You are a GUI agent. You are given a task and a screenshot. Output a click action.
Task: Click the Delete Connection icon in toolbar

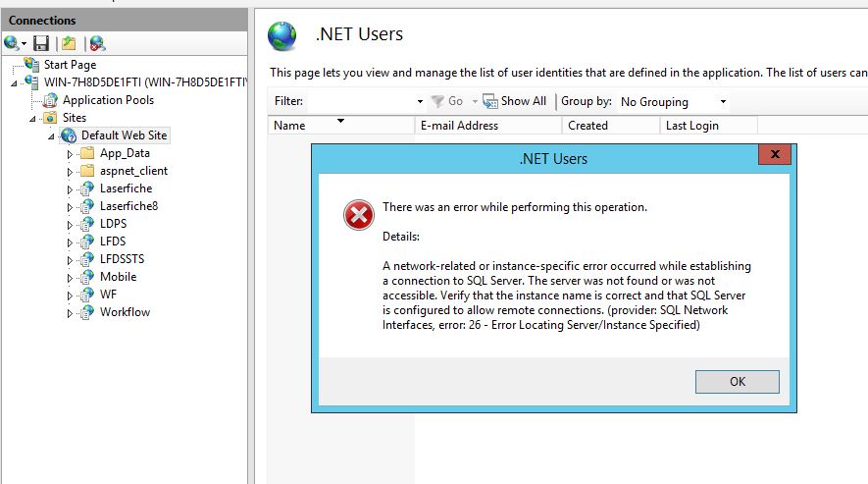(97, 43)
